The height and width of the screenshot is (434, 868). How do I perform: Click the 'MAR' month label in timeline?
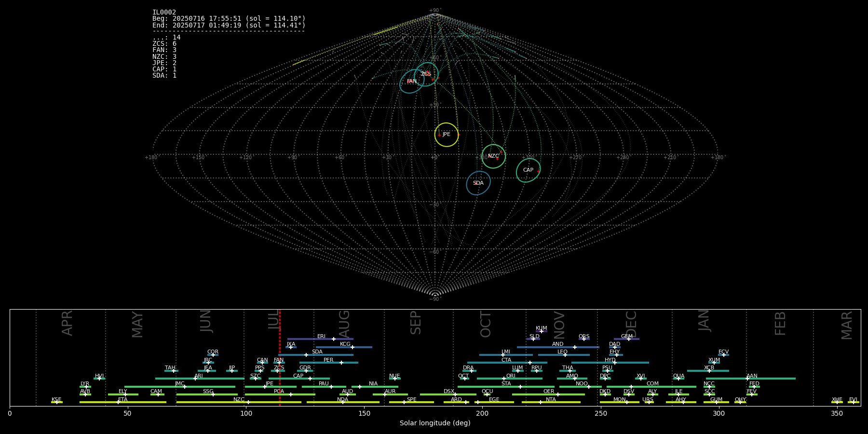pos(847,325)
